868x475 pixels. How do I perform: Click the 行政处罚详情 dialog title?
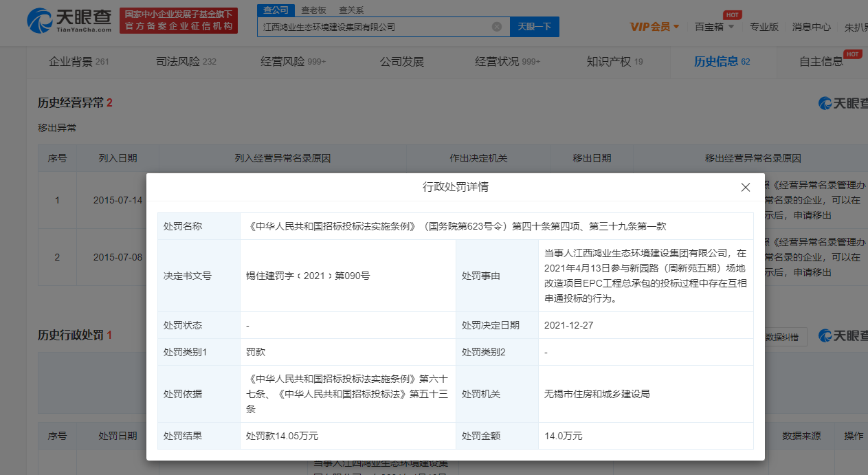click(x=456, y=187)
